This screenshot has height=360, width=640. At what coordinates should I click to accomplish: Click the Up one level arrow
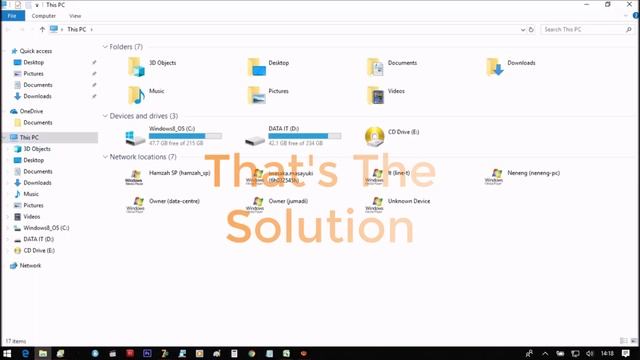tap(42, 29)
